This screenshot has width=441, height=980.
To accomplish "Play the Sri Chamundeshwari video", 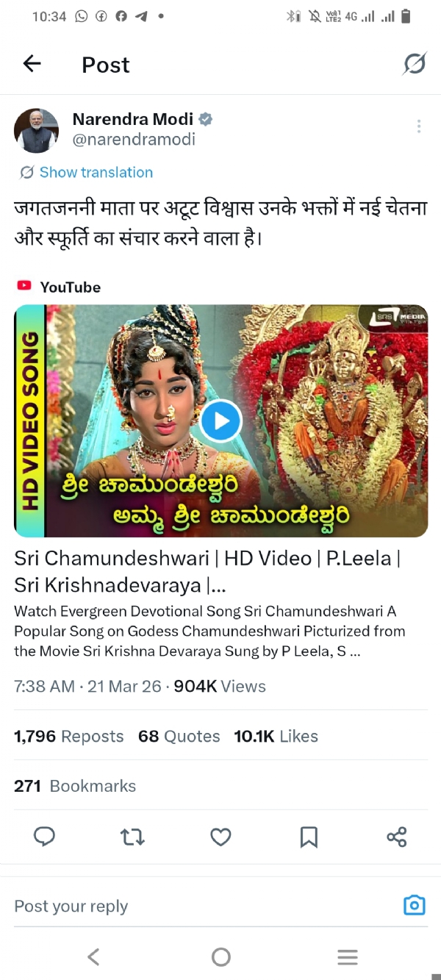I will tap(220, 421).
